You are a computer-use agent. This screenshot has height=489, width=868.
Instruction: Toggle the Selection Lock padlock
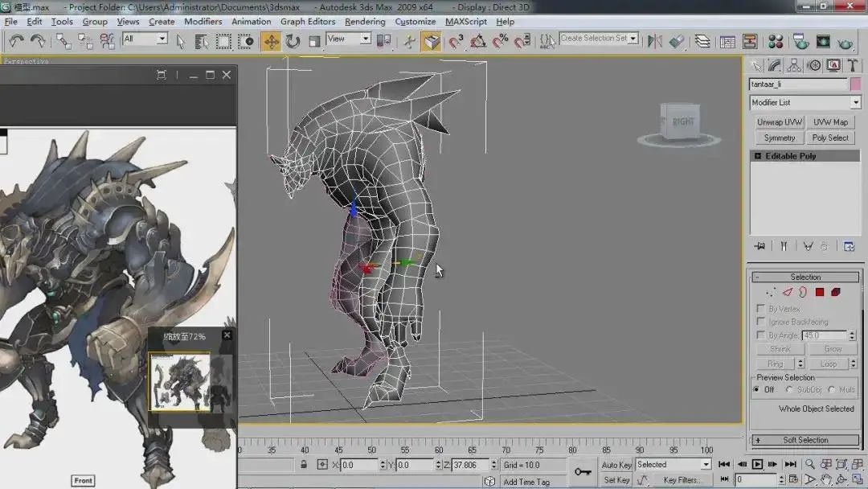pyautogui.click(x=304, y=465)
